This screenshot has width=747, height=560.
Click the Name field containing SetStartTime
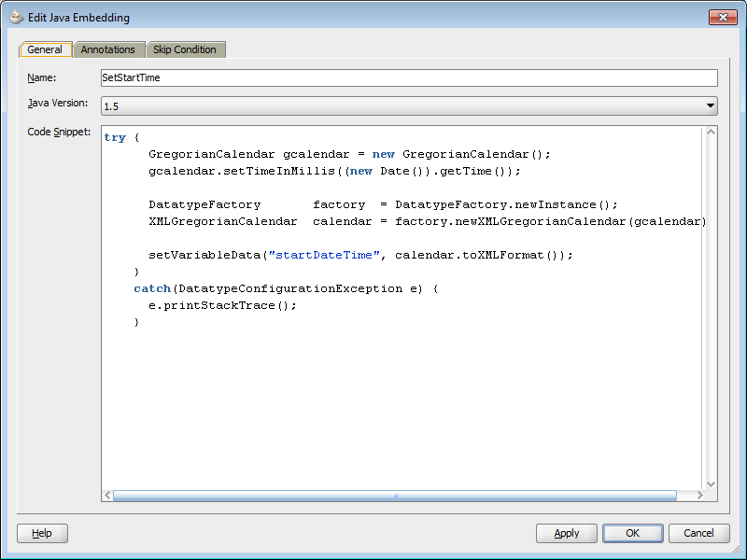(x=409, y=77)
